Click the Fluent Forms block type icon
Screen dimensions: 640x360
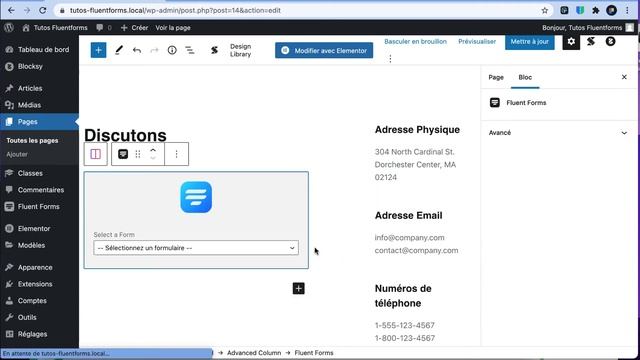pyautogui.click(x=123, y=154)
